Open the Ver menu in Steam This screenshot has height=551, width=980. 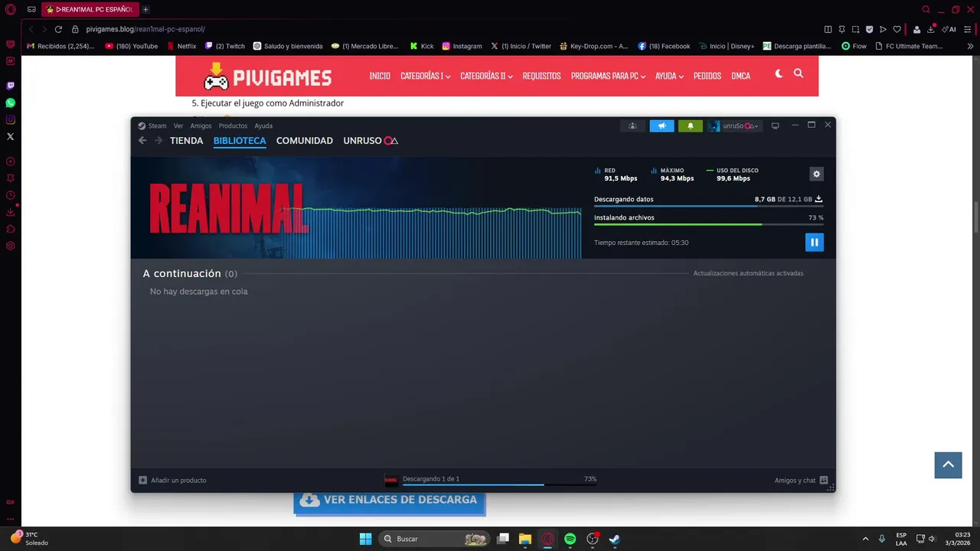pyautogui.click(x=178, y=126)
